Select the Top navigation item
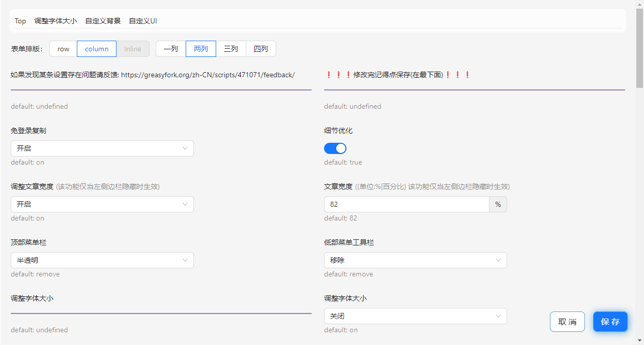The image size is (644, 345). pyautogui.click(x=20, y=21)
